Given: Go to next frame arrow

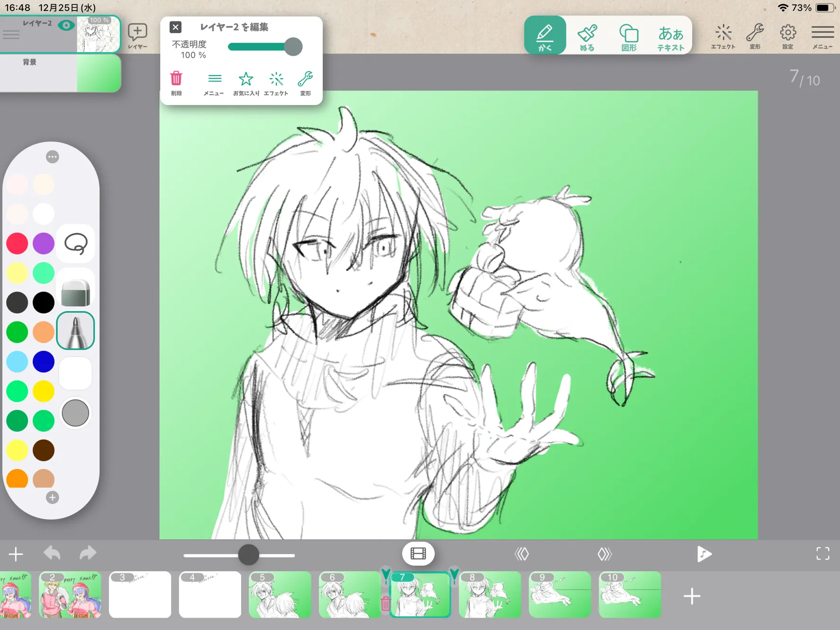Looking at the screenshot, I should click(605, 554).
